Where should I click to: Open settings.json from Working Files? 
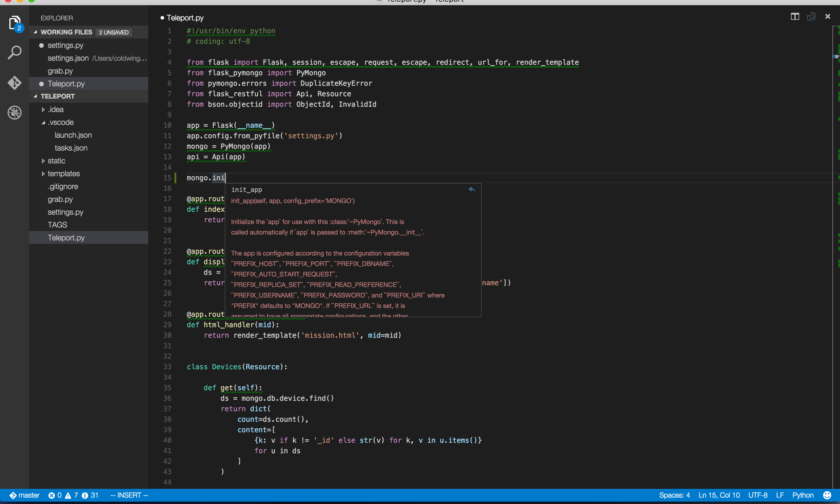tap(68, 58)
